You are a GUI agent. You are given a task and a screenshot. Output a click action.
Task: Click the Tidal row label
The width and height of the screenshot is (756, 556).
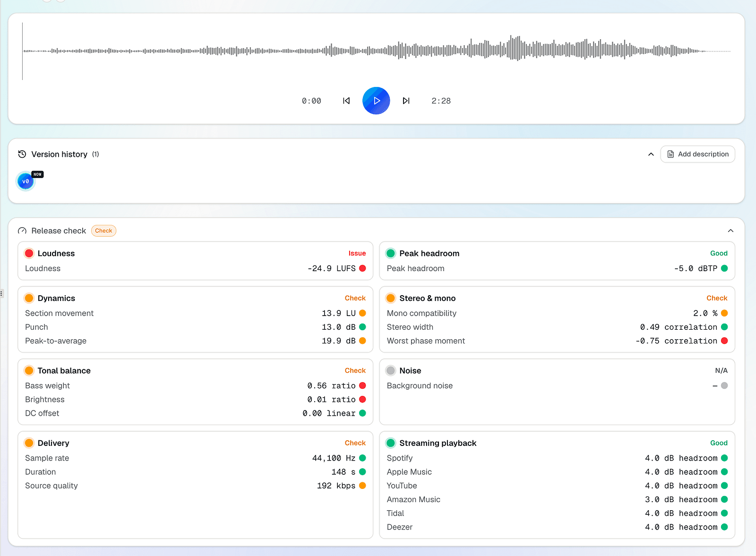[395, 513]
